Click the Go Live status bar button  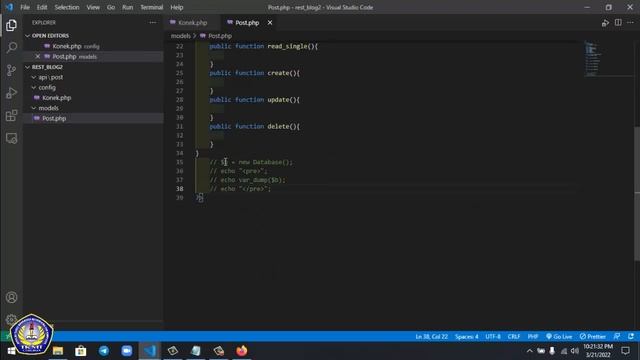point(559,336)
